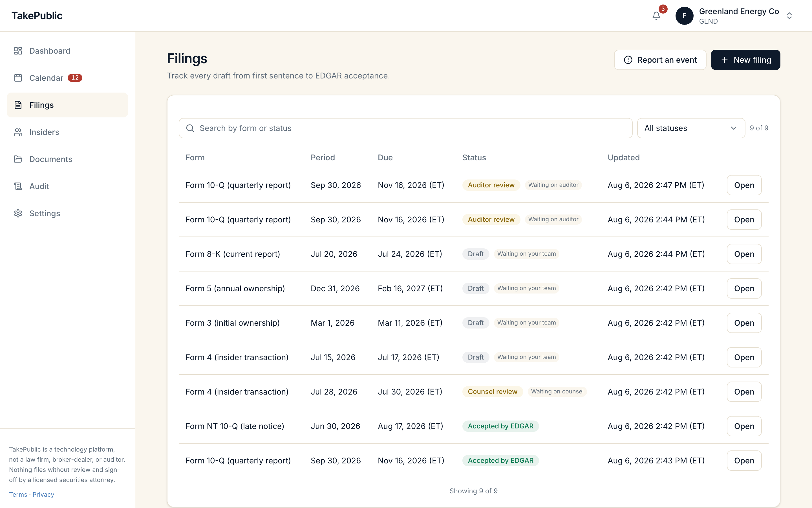Click the Due column header
This screenshot has height=508, width=812.
click(385, 157)
